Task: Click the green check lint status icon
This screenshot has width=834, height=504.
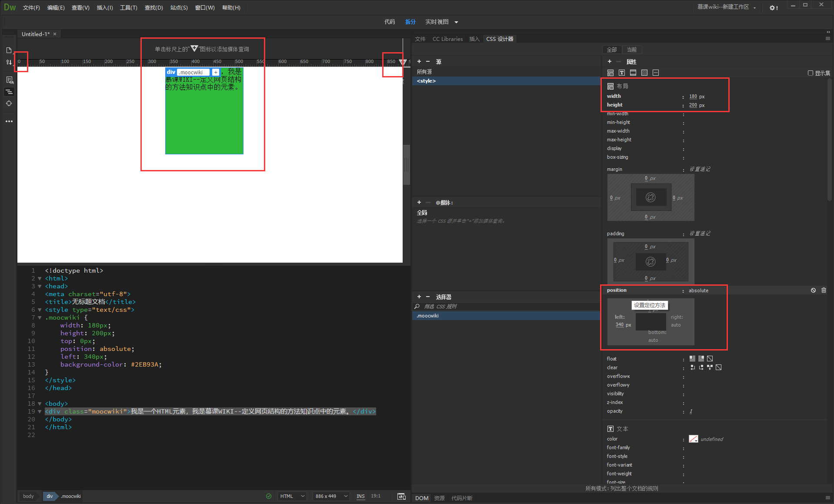Action: (269, 496)
